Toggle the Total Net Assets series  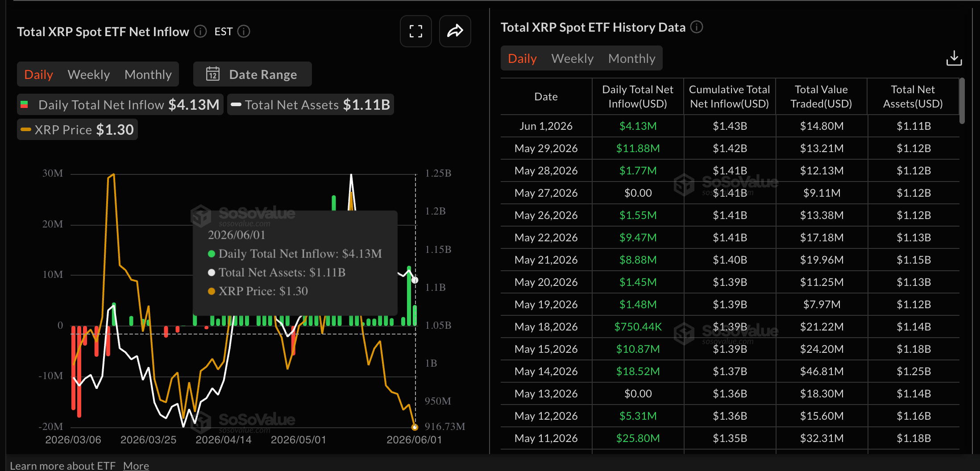pos(310,105)
